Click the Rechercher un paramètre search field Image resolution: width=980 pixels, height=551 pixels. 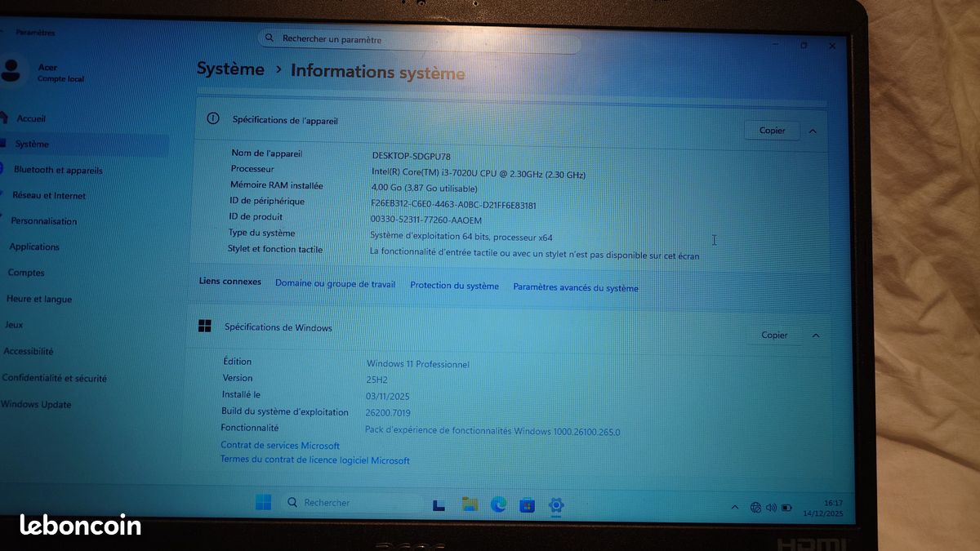(x=420, y=39)
